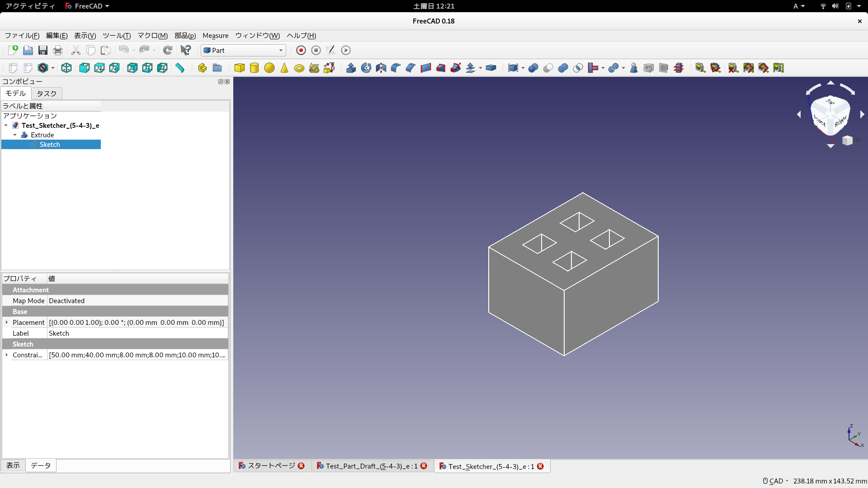Create a sphere primitive
The image size is (868, 488).
(x=269, y=68)
